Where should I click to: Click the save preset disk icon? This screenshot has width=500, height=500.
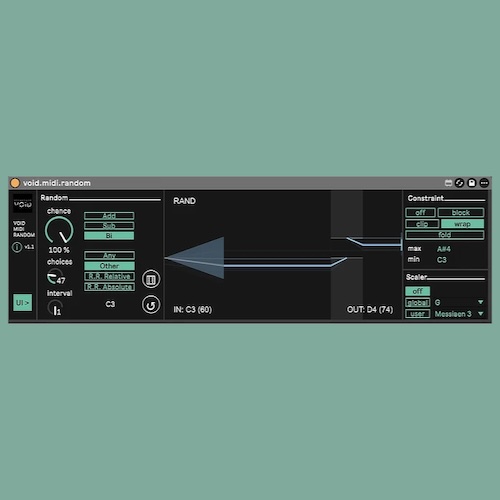[x=472, y=183]
